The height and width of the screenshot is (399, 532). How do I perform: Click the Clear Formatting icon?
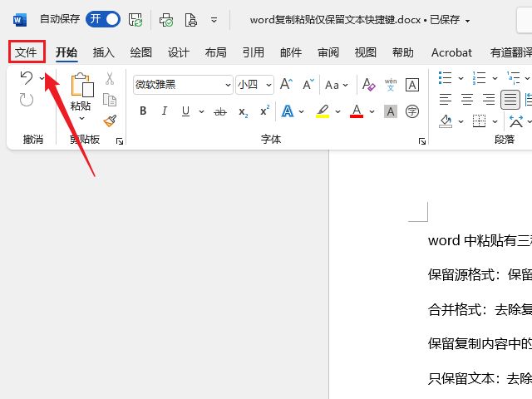[x=369, y=84]
